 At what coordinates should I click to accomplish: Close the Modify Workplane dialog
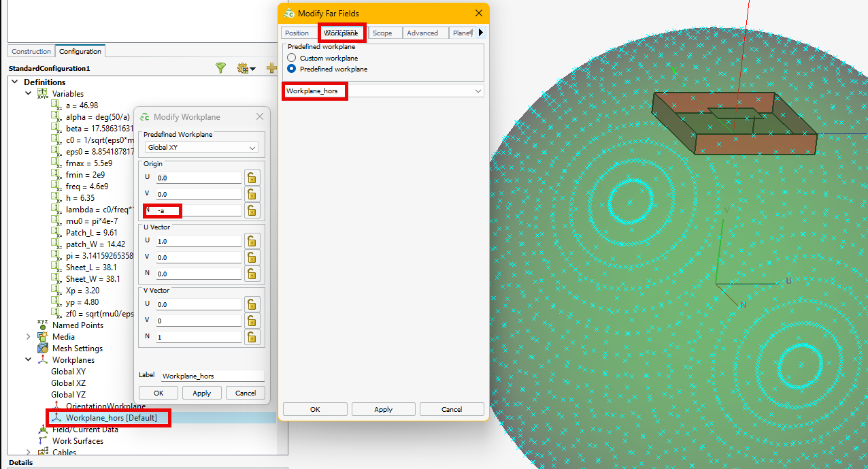tap(259, 117)
